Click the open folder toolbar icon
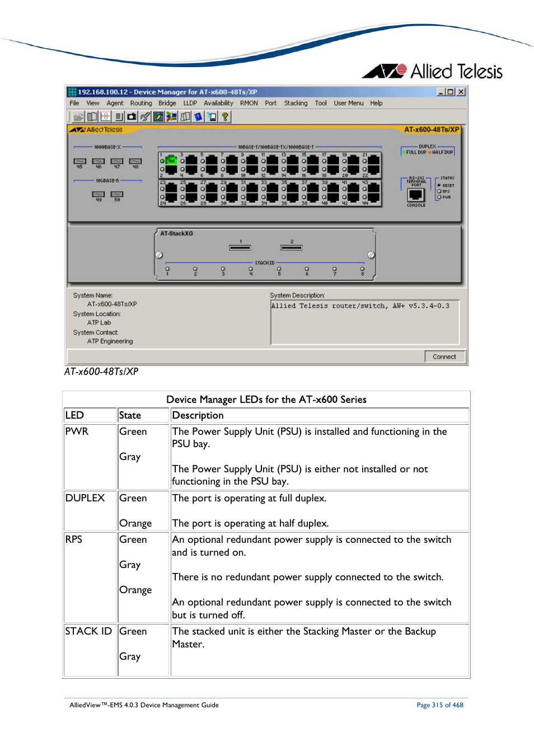This screenshot has height=756, width=534. [79, 116]
